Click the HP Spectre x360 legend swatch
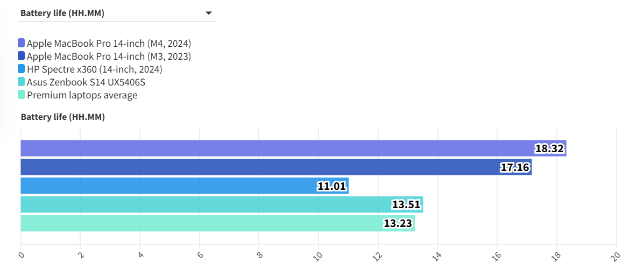This screenshot has height=270, width=644. coord(22,69)
